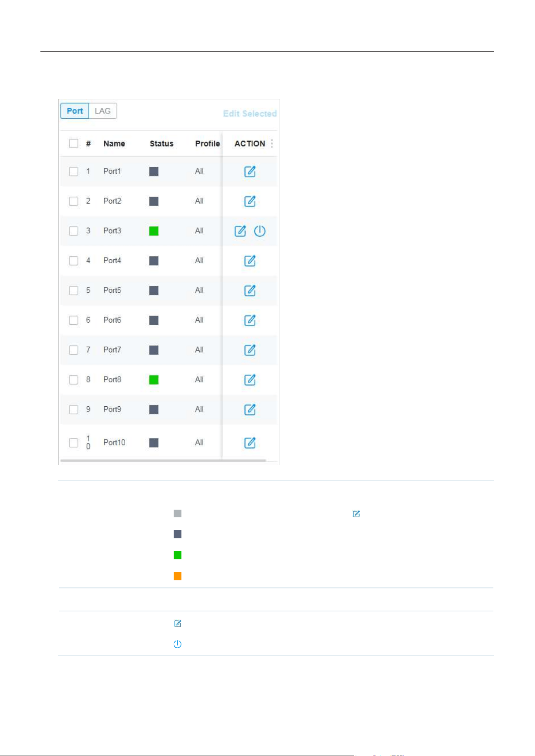Screen dimensions: 535x756
Task: Open the edit icon for Port3
Action: (240, 231)
